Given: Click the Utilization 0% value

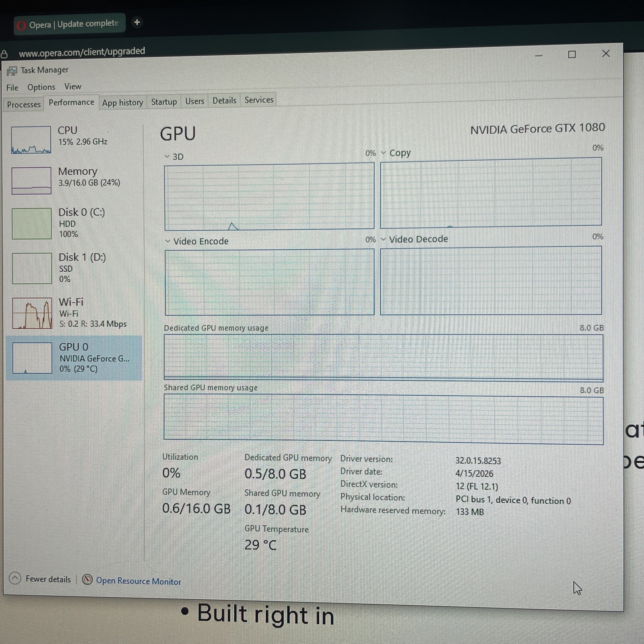Looking at the screenshot, I should [x=171, y=473].
